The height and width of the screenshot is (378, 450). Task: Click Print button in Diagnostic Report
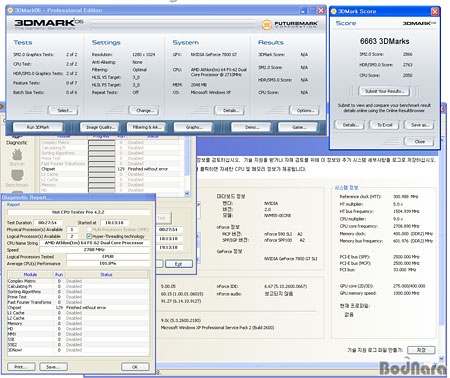pyautogui.click(x=21, y=367)
